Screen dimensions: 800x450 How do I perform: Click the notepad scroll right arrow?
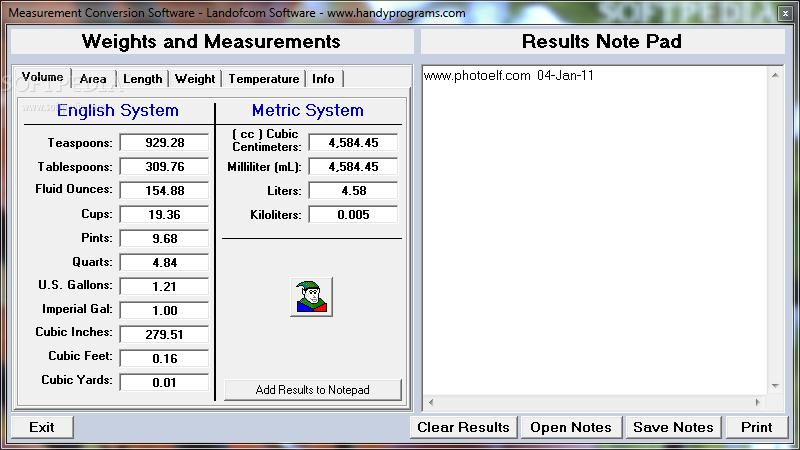pos(758,403)
